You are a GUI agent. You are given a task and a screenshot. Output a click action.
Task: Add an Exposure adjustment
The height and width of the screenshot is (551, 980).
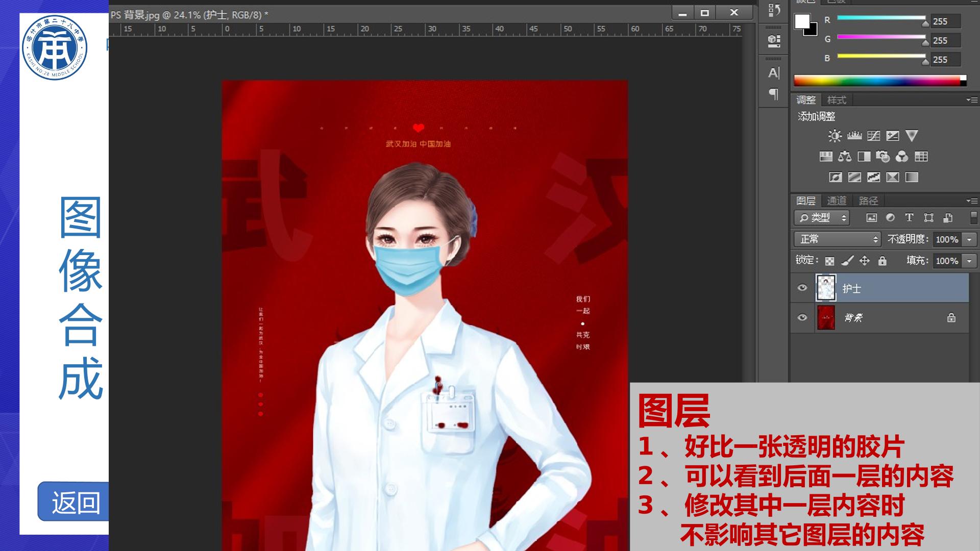893,136
